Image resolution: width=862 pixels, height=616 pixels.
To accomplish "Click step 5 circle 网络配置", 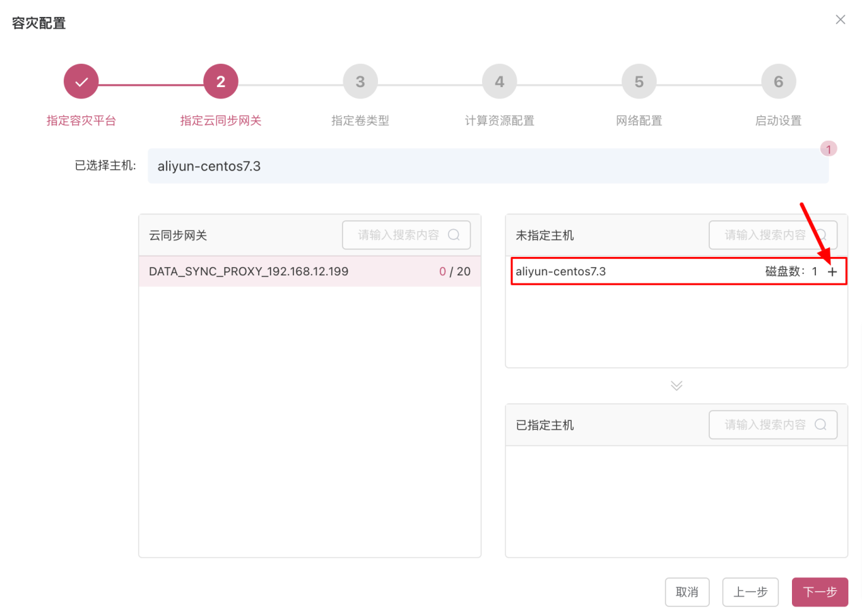I will (638, 81).
